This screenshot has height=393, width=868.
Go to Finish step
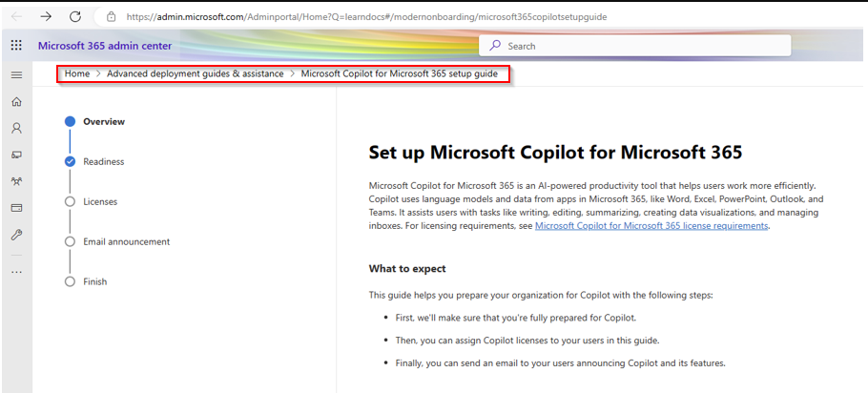94,281
